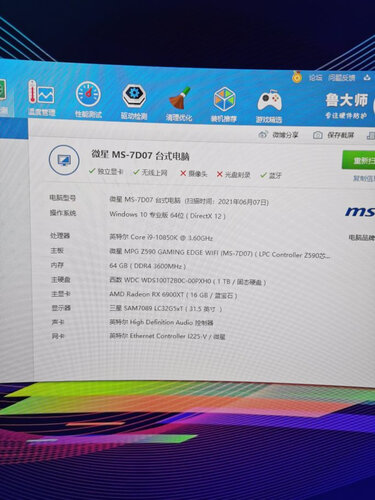Click the Windows 10 专业版 64位 text

167,215
